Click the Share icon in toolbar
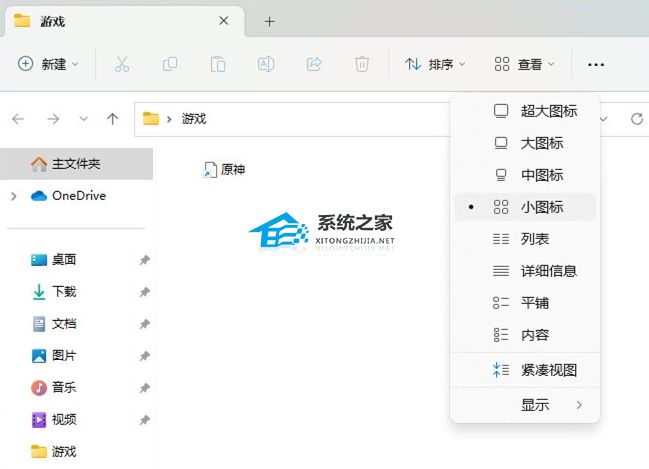Image resolution: width=649 pixels, height=469 pixels. [314, 64]
